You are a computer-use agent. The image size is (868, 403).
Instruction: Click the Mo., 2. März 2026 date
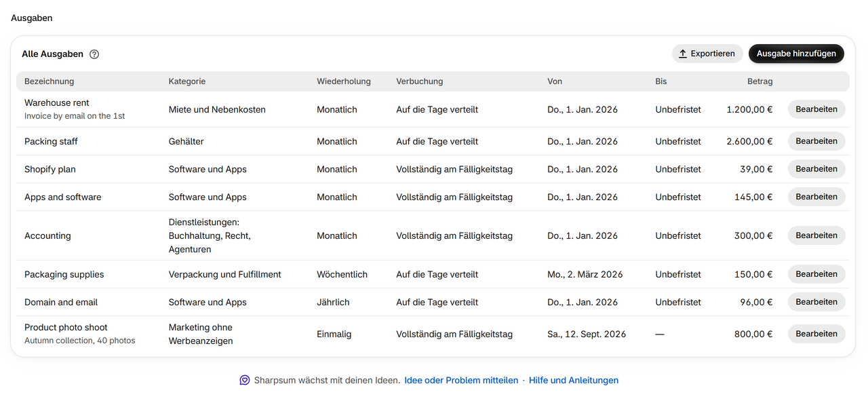coord(585,275)
